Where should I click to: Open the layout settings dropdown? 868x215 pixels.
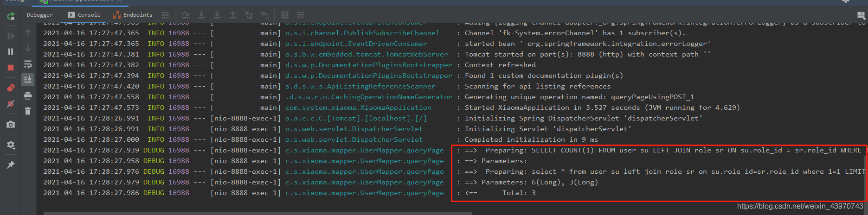click(861, 15)
